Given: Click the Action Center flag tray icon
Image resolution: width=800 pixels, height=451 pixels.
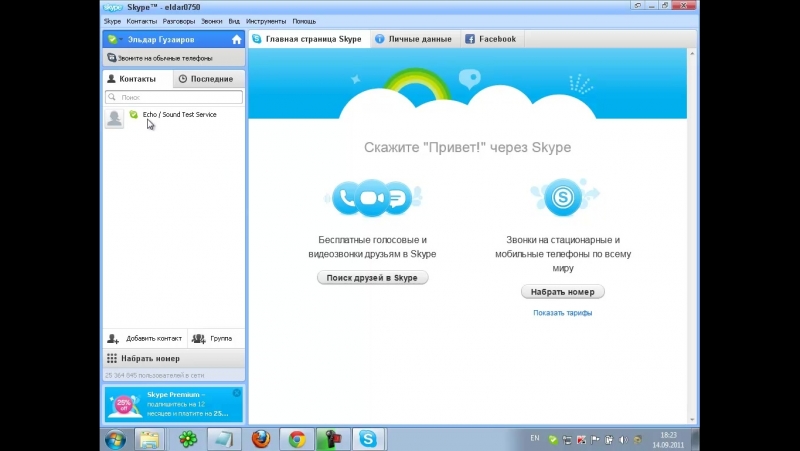Looking at the screenshot, I should point(595,439).
